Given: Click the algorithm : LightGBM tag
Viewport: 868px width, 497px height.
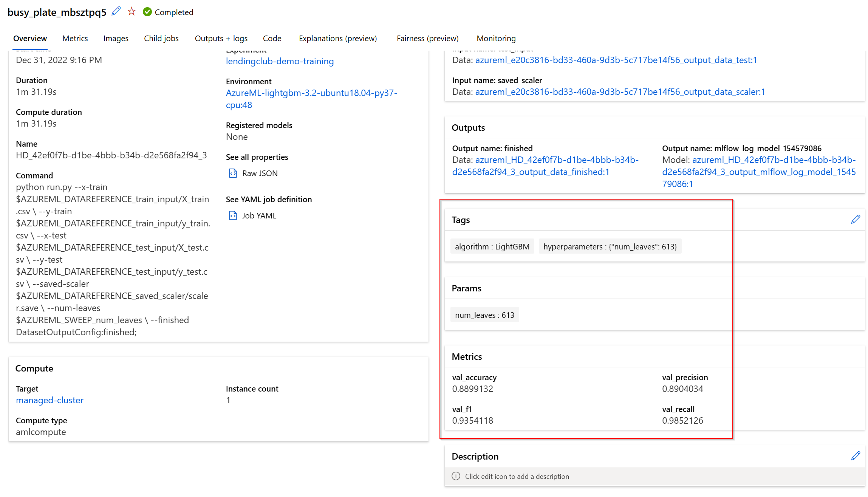Looking at the screenshot, I should click(492, 246).
